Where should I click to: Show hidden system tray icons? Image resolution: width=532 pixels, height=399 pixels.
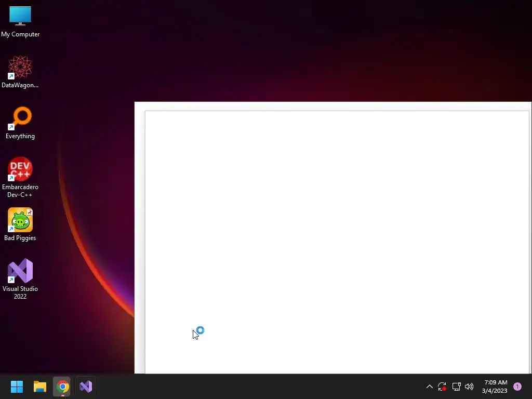click(x=430, y=387)
